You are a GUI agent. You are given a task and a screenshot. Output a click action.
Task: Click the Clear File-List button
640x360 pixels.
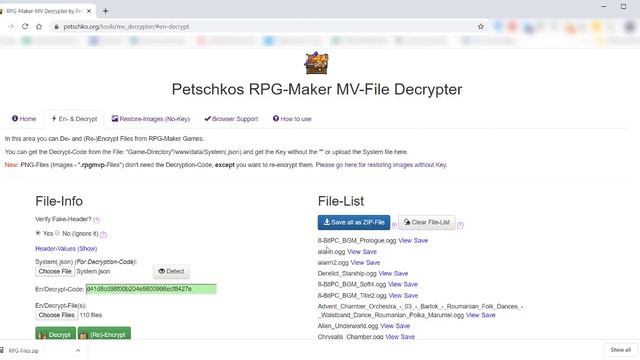click(427, 222)
